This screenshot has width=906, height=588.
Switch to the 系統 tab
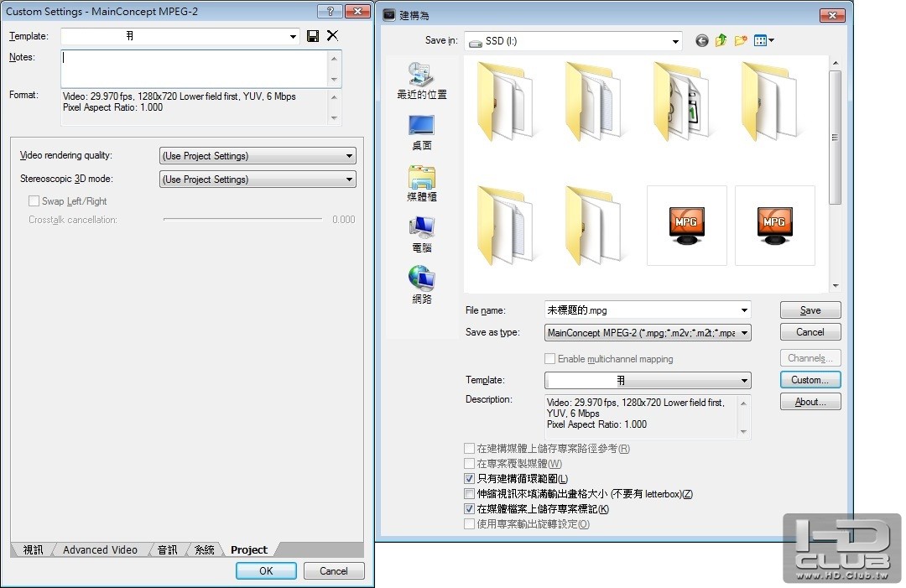[x=204, y=550]
